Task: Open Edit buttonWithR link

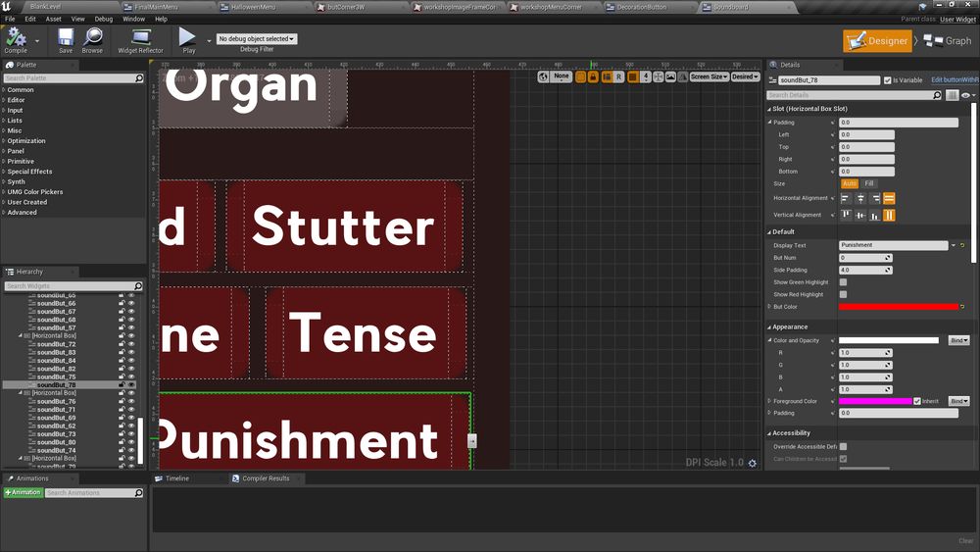Action: 955,80
